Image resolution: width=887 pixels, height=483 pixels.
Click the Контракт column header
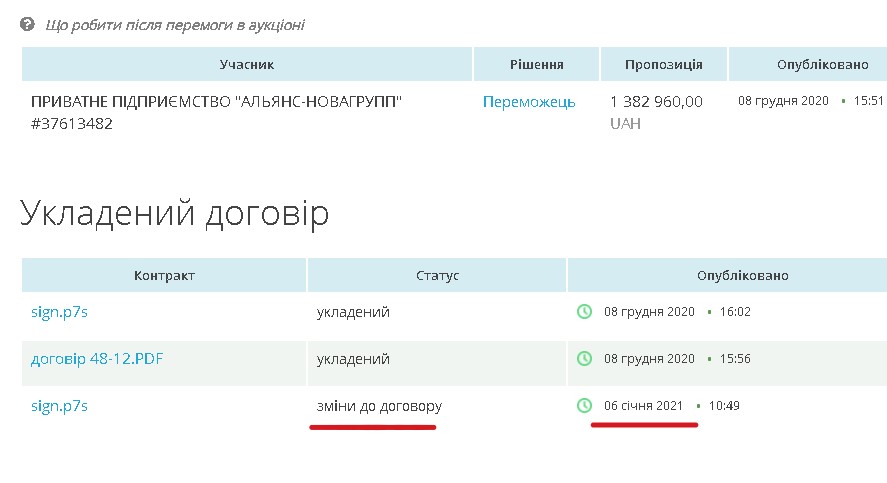click(163, 275)
